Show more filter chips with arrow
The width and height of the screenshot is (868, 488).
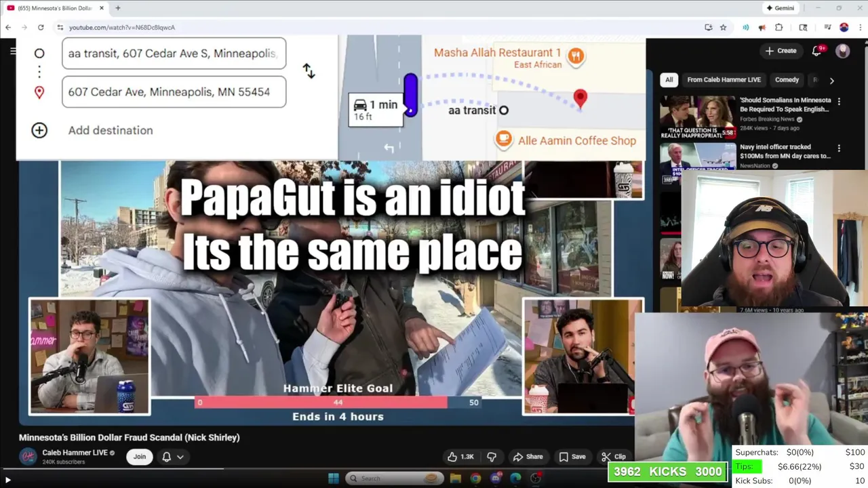pyautogui.click(x=832, y=80)
